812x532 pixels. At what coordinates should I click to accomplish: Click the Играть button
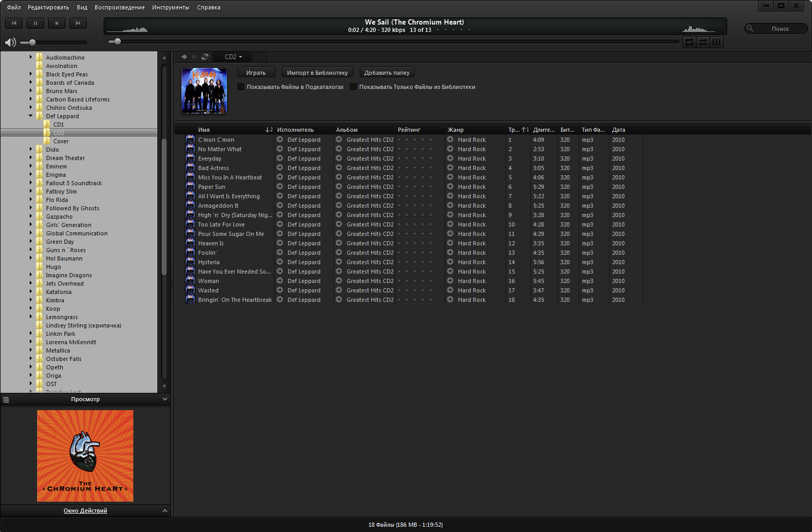[256, 73]
